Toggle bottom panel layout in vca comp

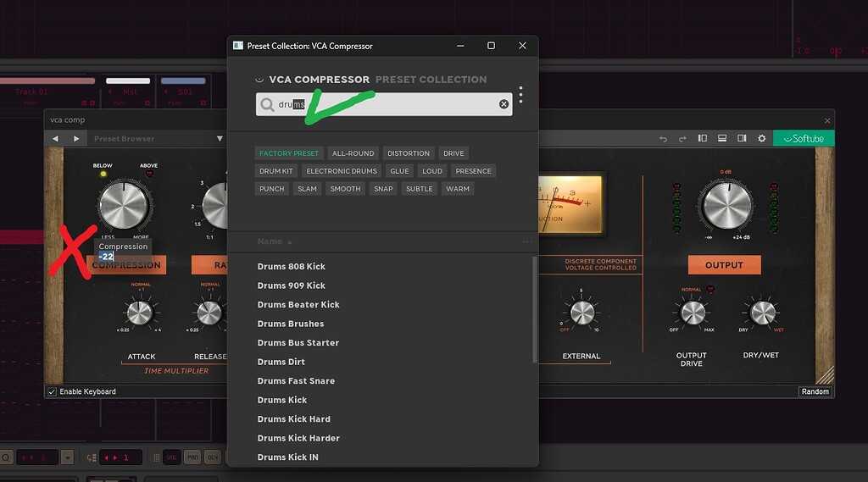pos(722,138)
